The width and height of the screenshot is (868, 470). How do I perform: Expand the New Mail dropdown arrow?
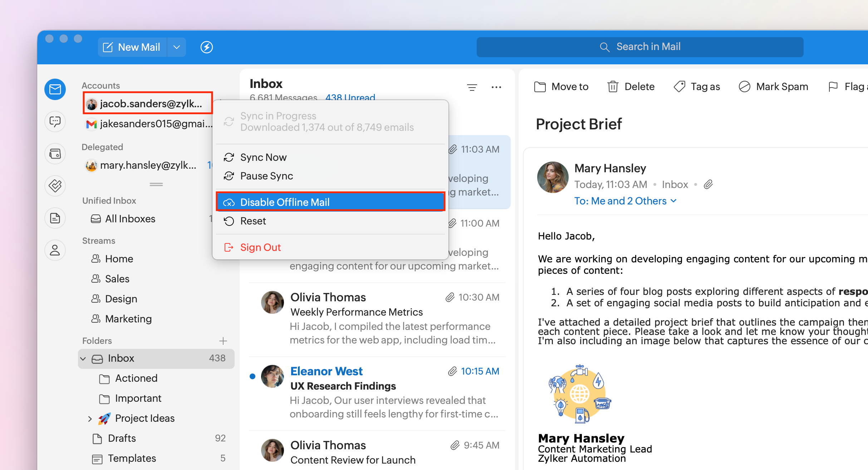tap(176, 47)
